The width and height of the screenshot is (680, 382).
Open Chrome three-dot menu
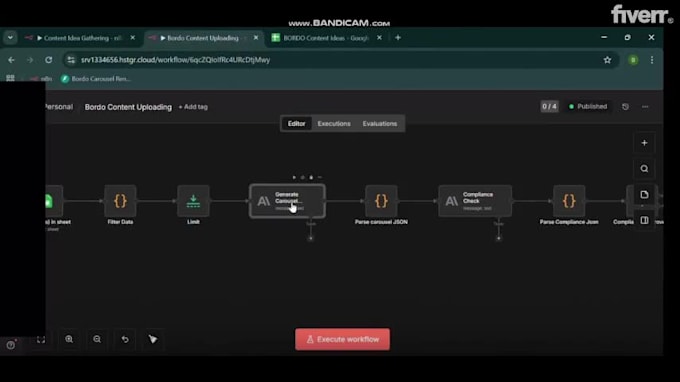point(652,60)
